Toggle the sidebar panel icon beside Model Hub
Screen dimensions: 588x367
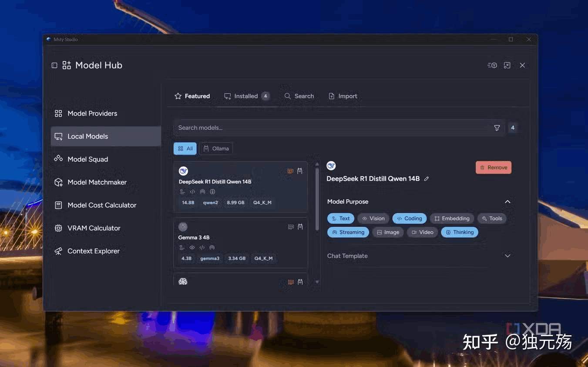[x=54, y=65]
